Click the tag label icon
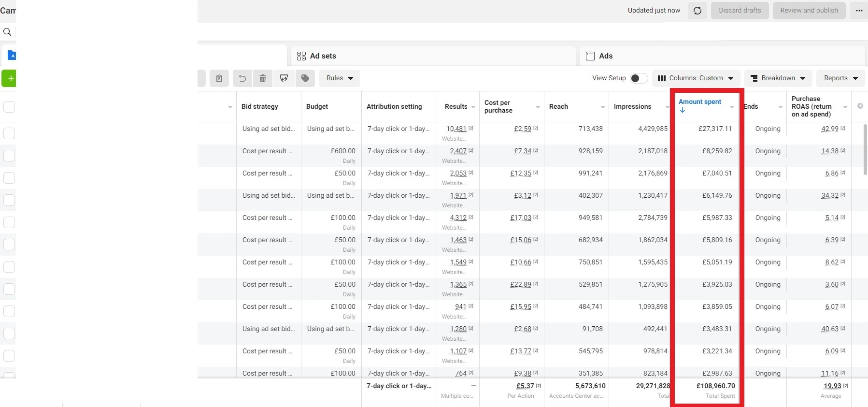 click(305, 78)
